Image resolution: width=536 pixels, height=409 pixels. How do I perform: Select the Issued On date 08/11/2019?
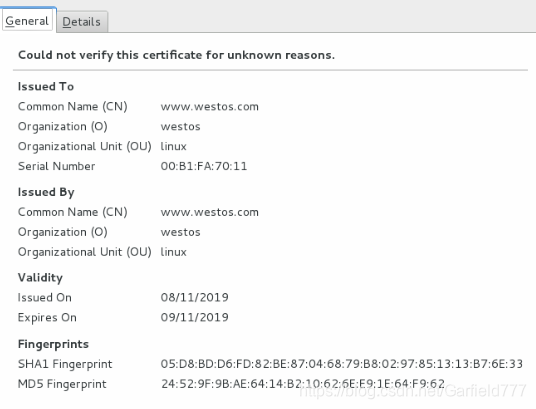[x=195, y=297]
